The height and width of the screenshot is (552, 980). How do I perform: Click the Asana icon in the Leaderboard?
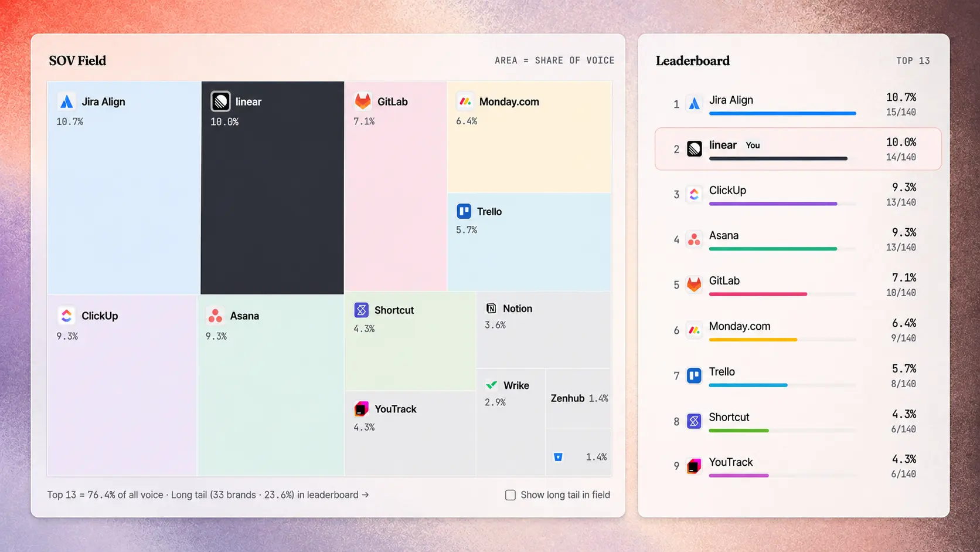(694, 239)
